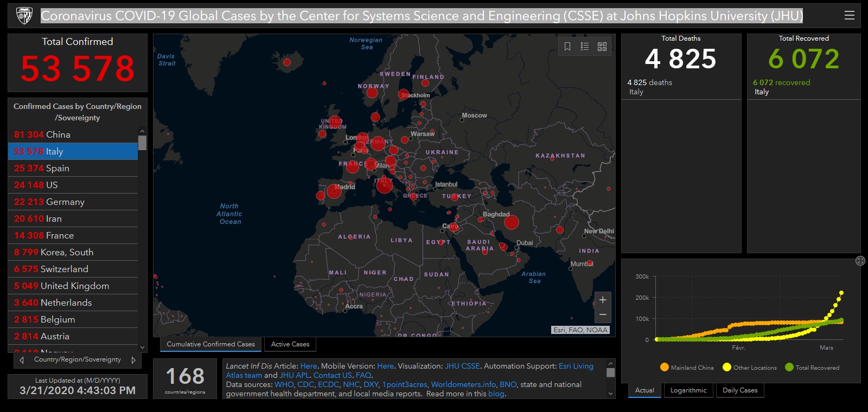Open the ECDC data source link
Viewport: 868px width, 412px height.
coord(329,384)
